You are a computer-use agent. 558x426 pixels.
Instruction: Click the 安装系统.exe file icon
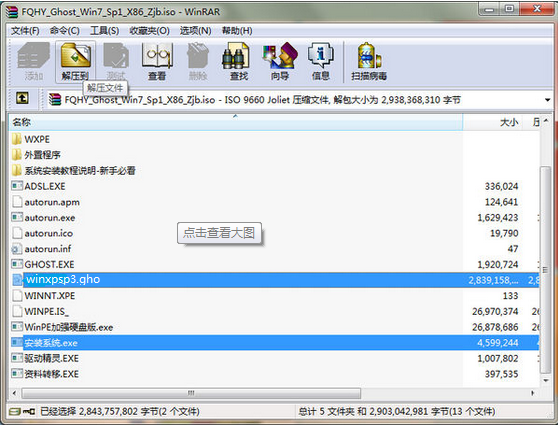(17, 342)
